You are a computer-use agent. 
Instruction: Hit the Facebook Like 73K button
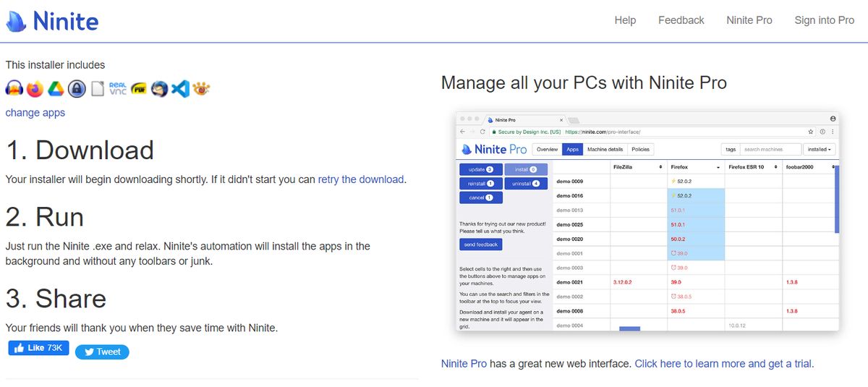39,348
